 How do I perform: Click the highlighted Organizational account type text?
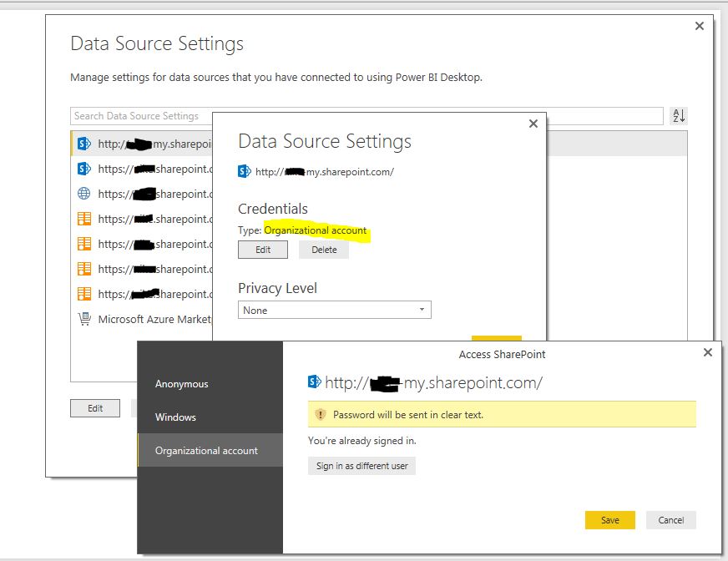316,230
